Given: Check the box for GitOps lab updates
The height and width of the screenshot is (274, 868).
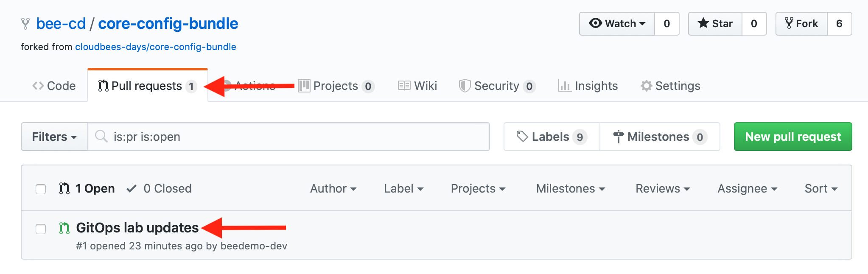Looking at the screenshot, I should (x=41, y=229).
